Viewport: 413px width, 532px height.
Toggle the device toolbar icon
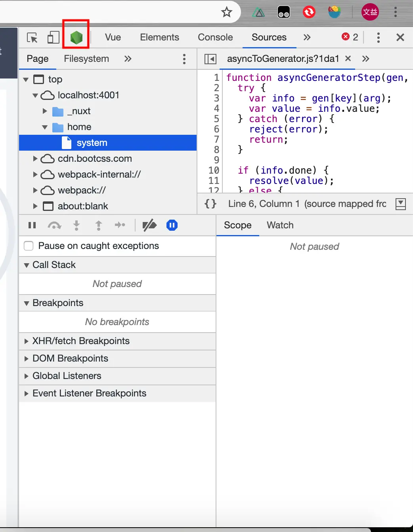[x=54, y=37]
